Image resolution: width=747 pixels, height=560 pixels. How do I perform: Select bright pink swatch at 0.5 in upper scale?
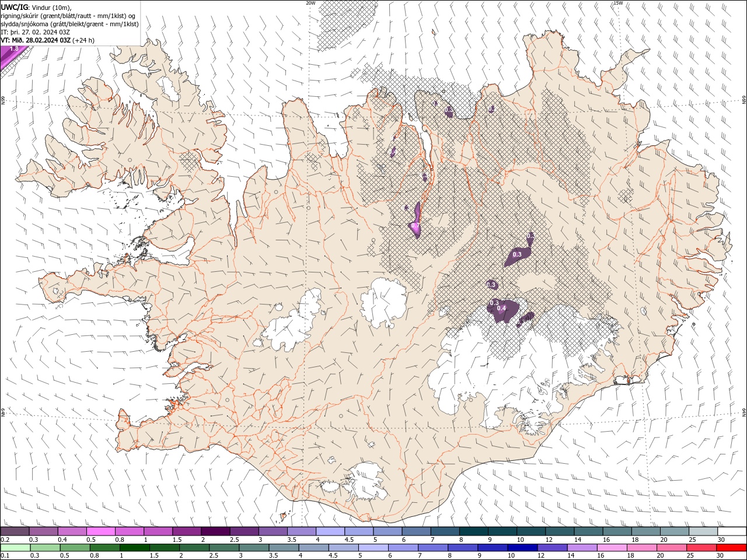coord(100,531)
